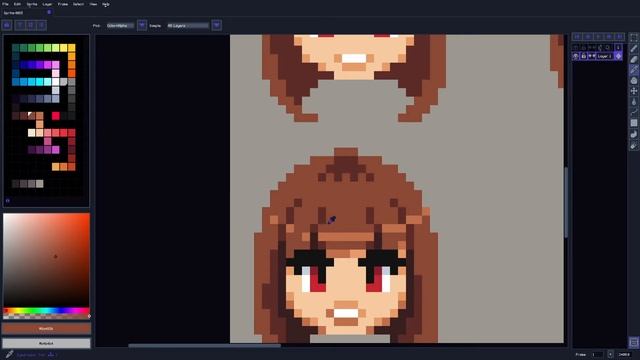
Task: Click the small icon below the palette
Action: point(7,200)
